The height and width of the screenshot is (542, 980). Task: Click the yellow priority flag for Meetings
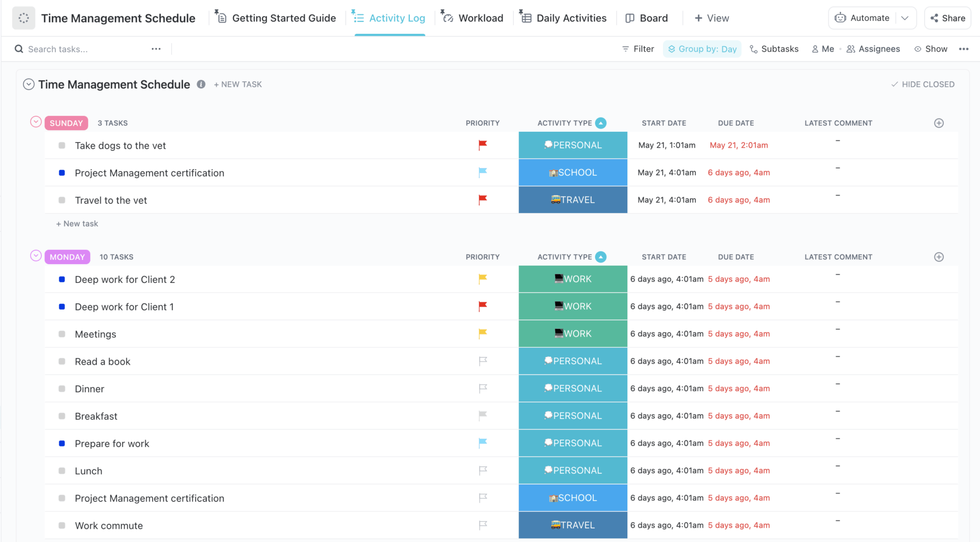pos(482,334)
